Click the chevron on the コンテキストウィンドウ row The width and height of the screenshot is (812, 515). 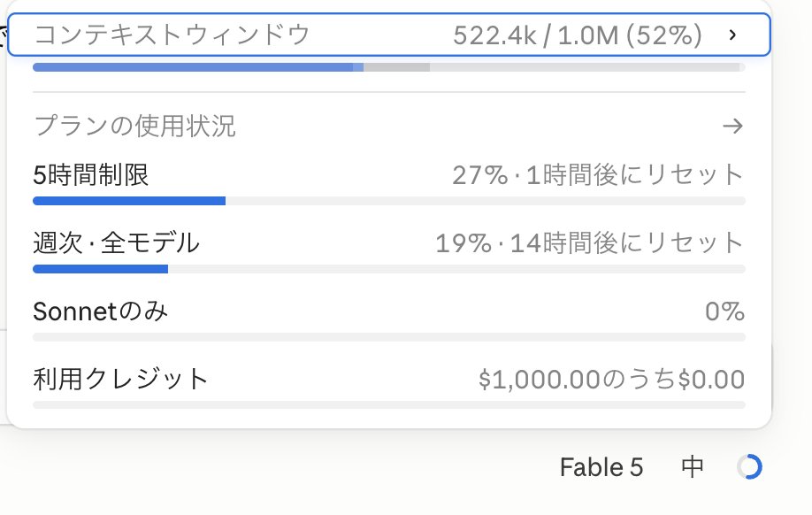(x=732, y=35)
